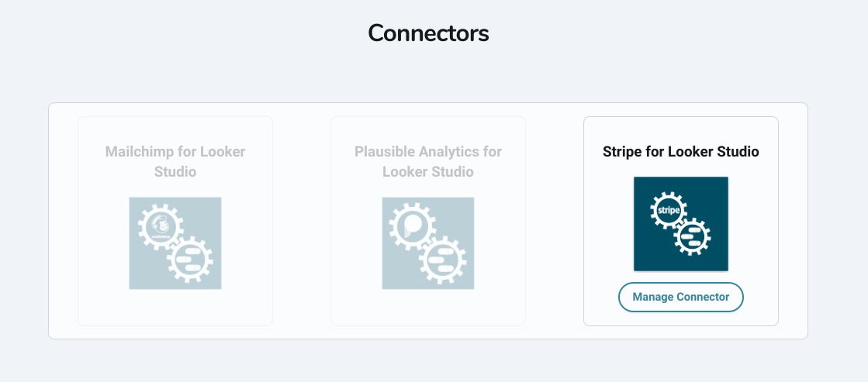Click the Connectors page heading
868x382 pixels.
click(428, 33)
